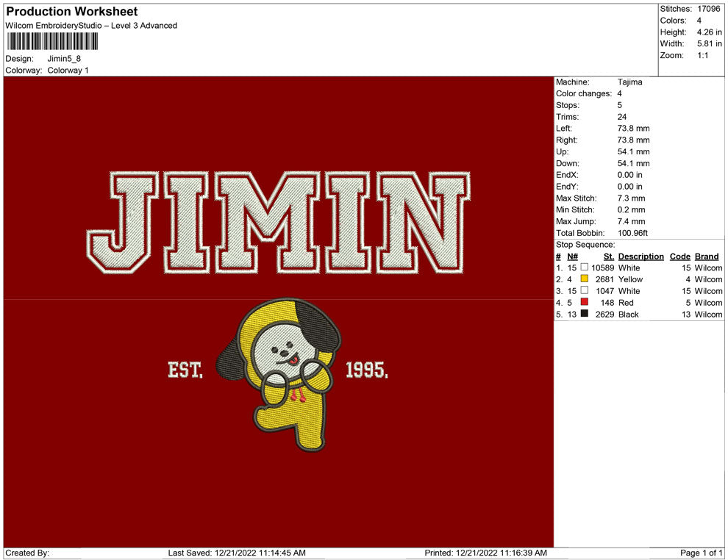Click the Trims value '24'
This screenshot has height=560, width=728.
(622, 117)
